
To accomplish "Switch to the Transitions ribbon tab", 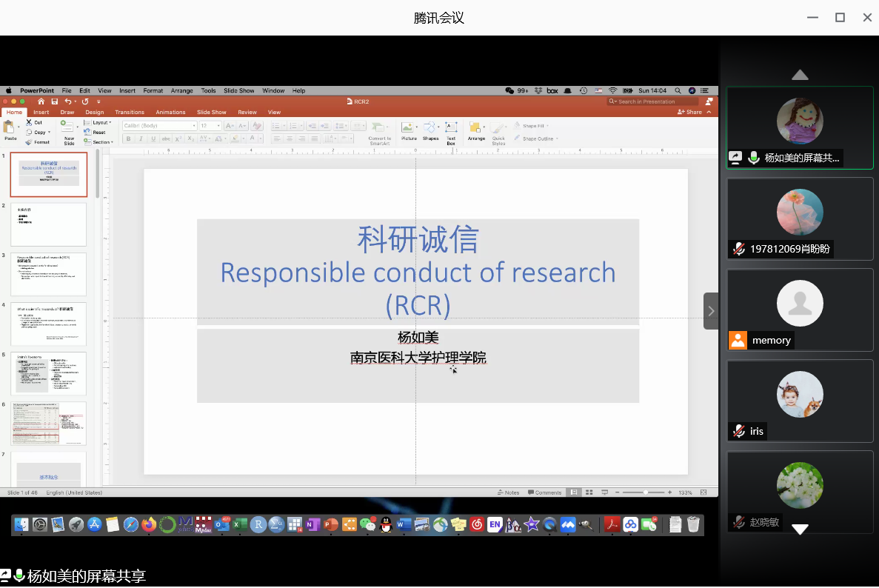I will click(130, 113).
